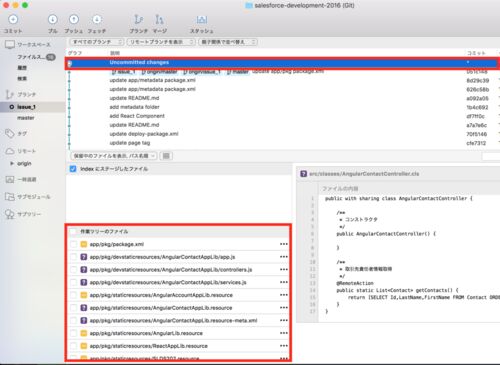Open the ancestor order sort dropdown
Screen dimensions: 500x365
[x=228, y=42]
